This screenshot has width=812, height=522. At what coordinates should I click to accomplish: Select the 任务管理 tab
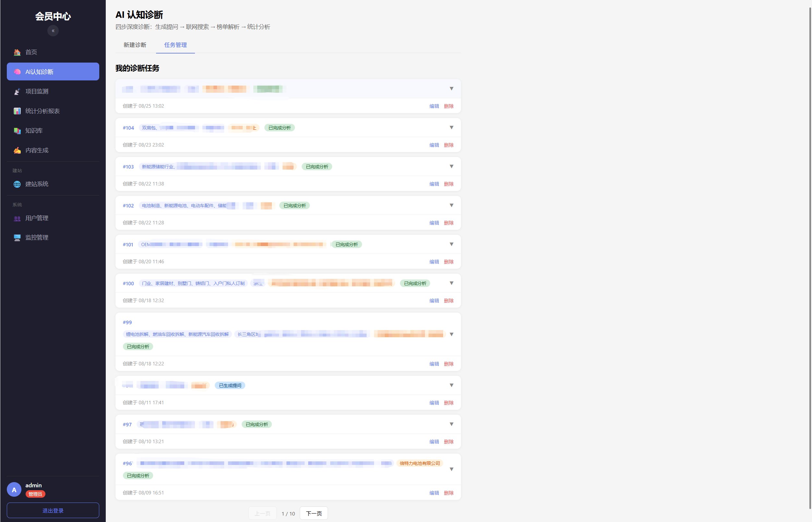176,45
